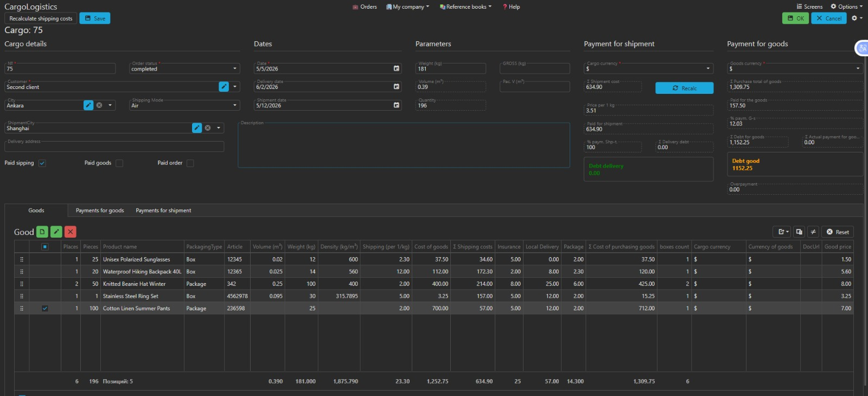Viewport: 868px width, 396px height.
Task: Click the Good price column header
Action: tap(838, 247)
